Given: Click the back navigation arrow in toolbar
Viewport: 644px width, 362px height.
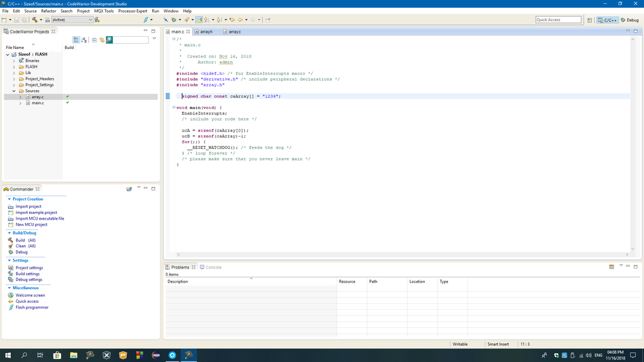Looking at the screenshot, I should [240, 20].
